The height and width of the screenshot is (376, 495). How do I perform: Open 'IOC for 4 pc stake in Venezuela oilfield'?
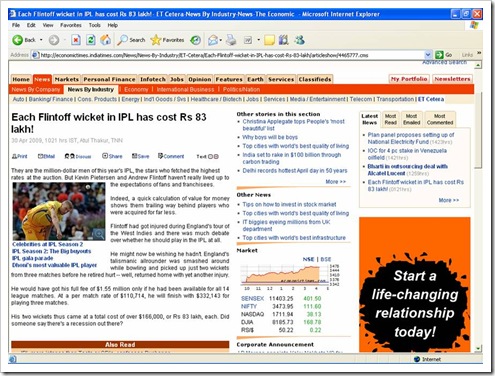point(407,154)
